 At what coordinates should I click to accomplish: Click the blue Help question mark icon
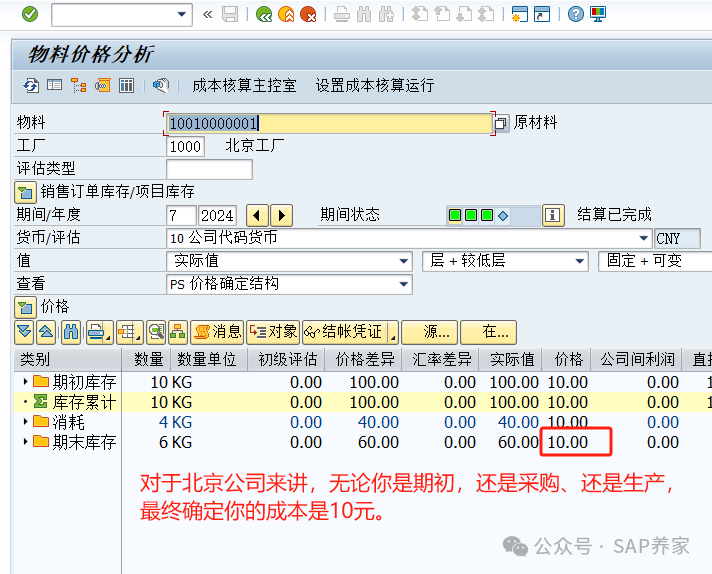575,15
